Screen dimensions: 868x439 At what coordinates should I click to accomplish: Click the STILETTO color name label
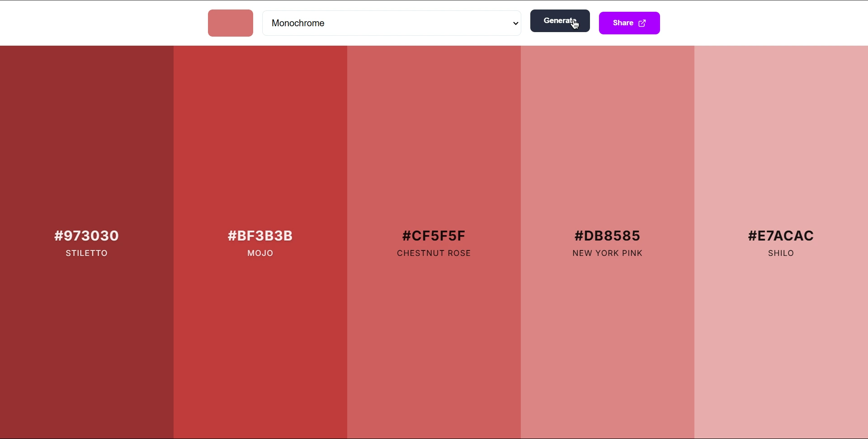pyautogui.click(x=86, y=253)
